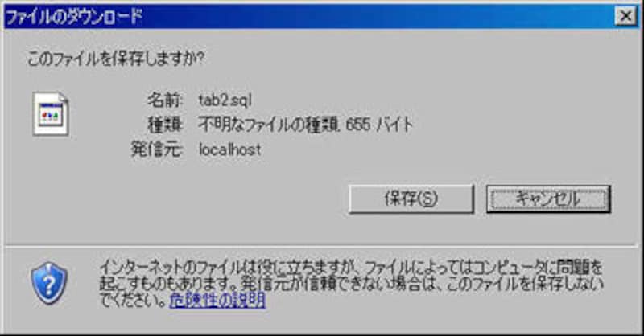Close the ファイルのダウンロード dialog with X

625,16
